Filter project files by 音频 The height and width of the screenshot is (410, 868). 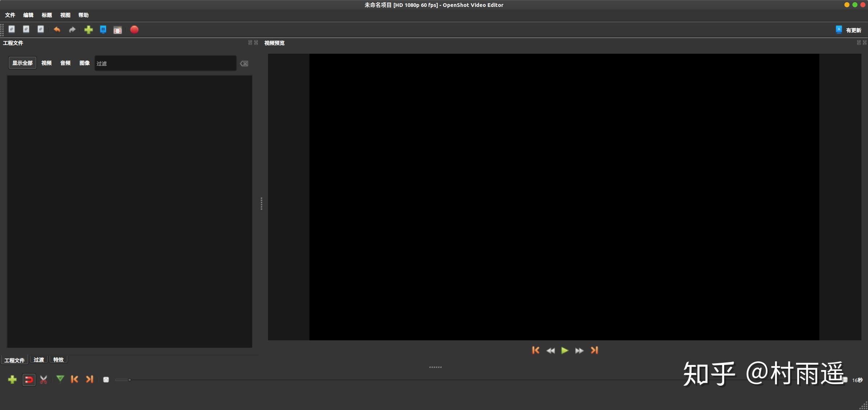click(x=65, y=63)
